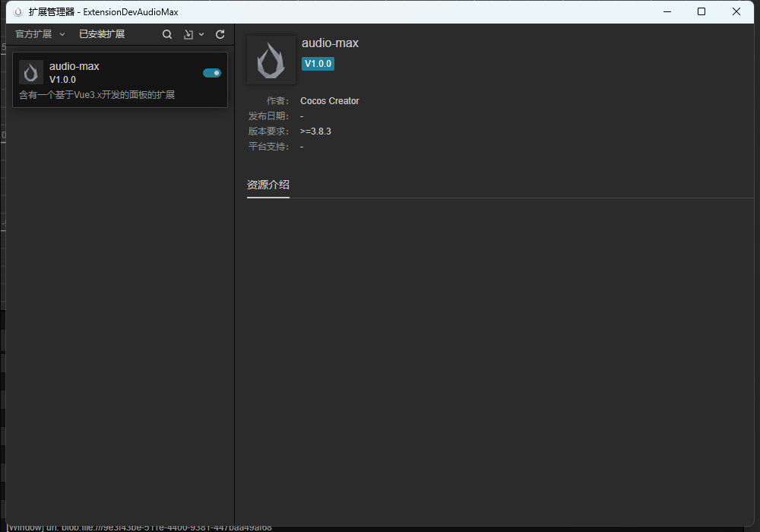Select the audio-max extension name in list
This screenshot has width=760, height=532.
(x=74, y=66)
